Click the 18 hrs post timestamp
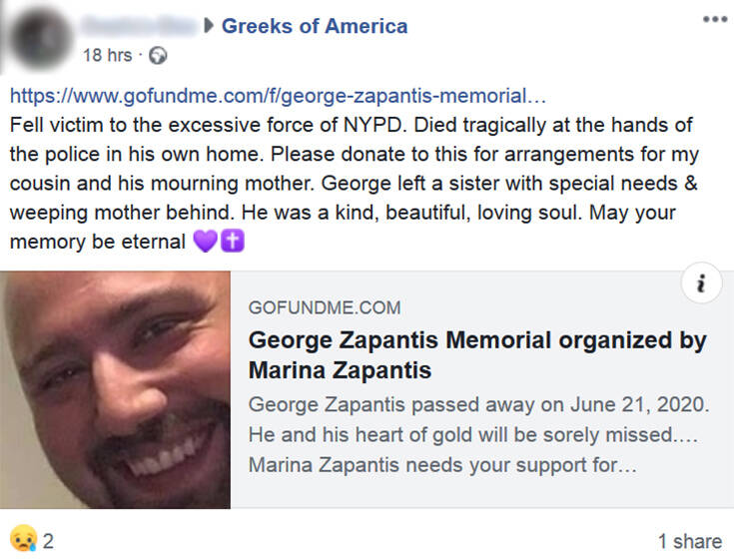Viewport: 734px width, 560px height. click(107, 56)
